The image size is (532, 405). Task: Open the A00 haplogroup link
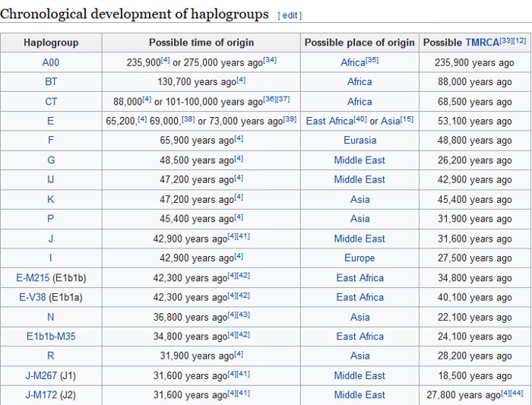(x=51, y=62)
